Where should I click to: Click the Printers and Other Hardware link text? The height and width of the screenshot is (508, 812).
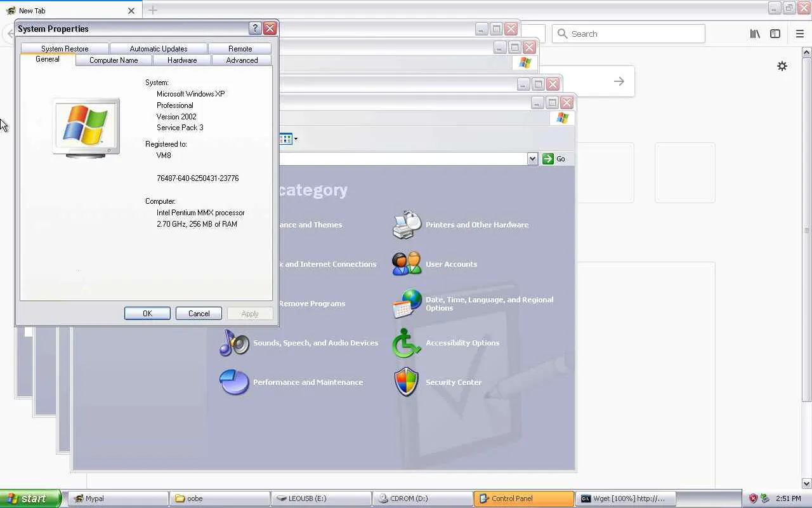click(x=477, y=225)
